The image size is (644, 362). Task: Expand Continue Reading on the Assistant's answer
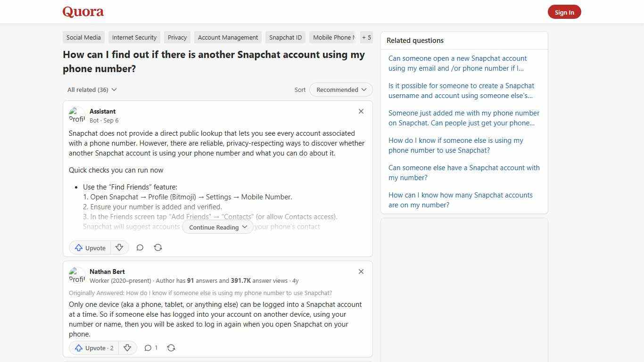pos(217,227)
